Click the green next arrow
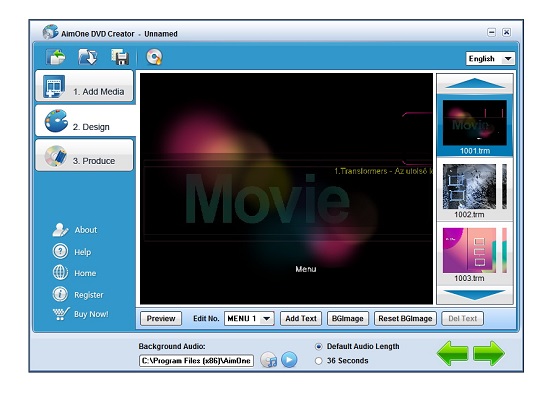The width and height of the screenshot is (550, 393). coord(489,353)
